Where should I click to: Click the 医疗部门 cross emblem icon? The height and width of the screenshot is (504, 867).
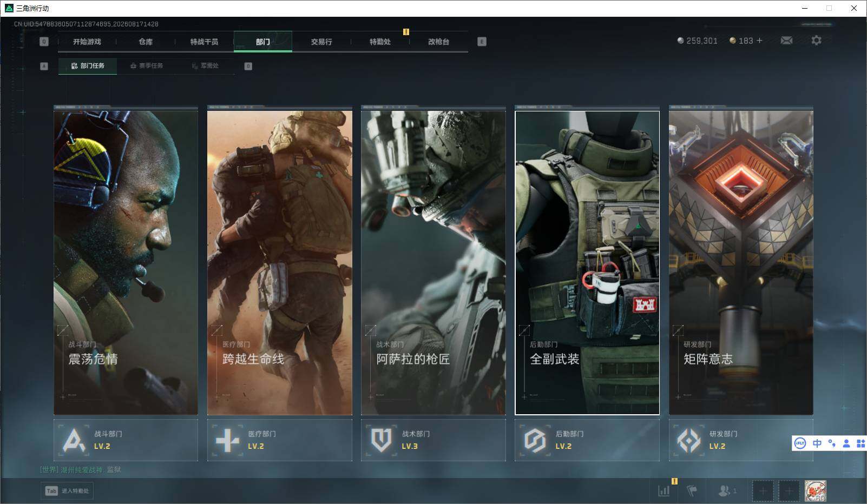[227, 440]
